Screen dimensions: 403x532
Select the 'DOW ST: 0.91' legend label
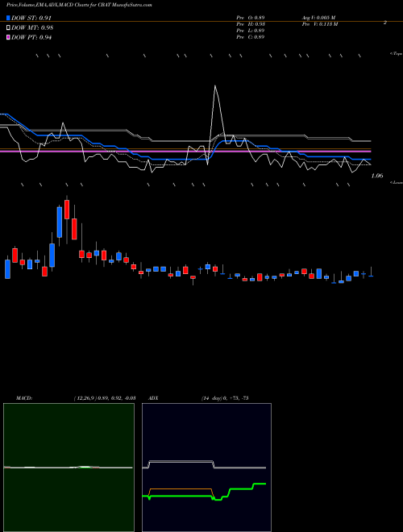pos(31,18)
